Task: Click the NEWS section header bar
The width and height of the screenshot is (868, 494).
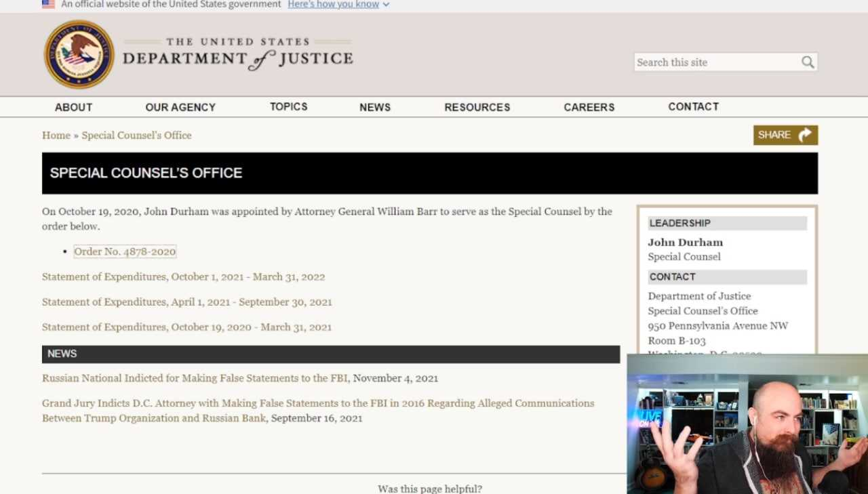Action: click(331, 354)
